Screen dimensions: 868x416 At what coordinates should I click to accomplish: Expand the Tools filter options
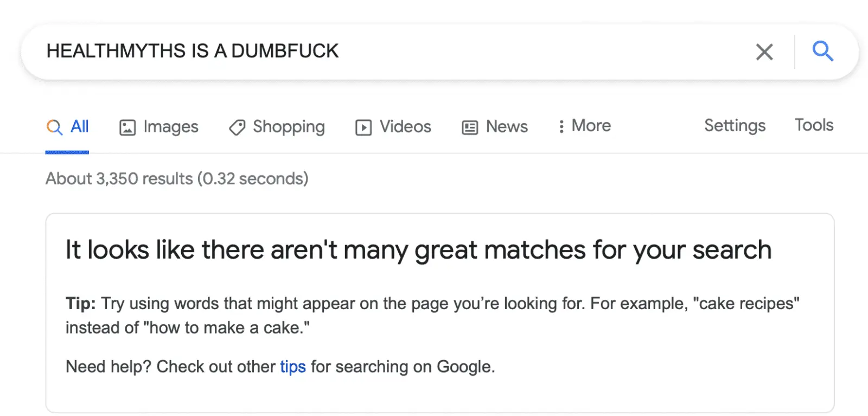click(x=814, y=125)
